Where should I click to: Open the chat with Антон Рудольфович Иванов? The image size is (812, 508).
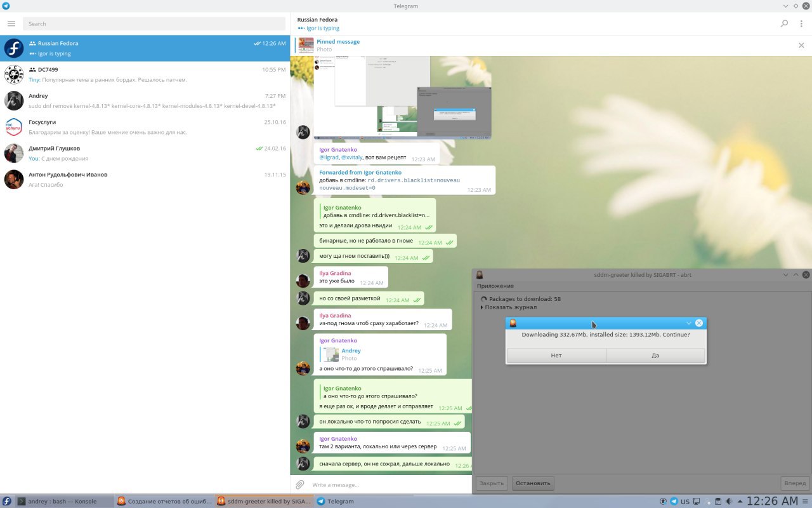[x=145, y=180]
